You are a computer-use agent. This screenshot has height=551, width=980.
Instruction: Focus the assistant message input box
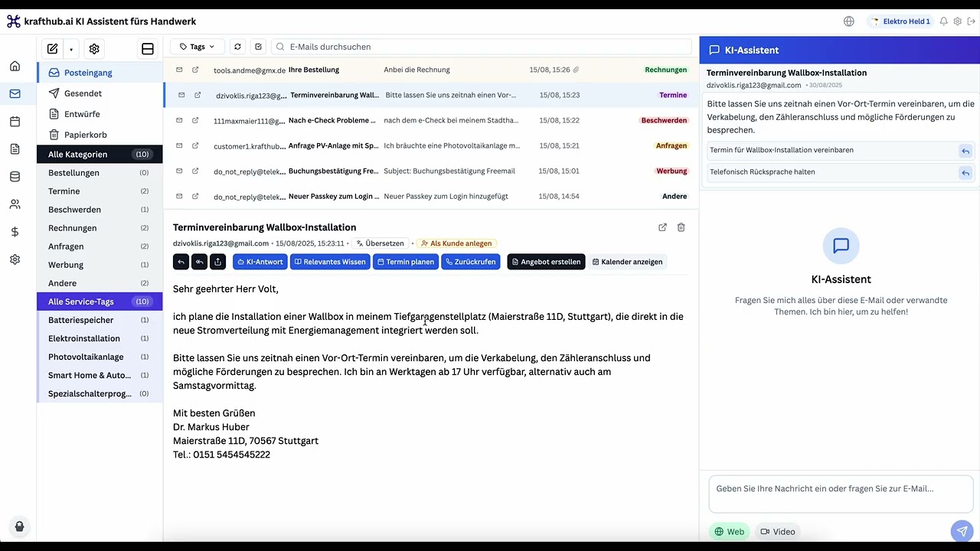[841, 493]
